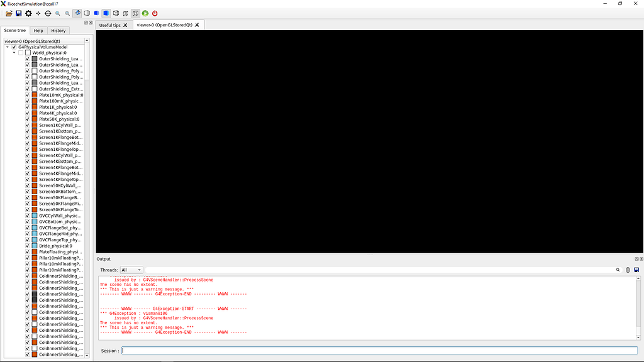The height and width of the screenshot is (362, 644).
Task: Uncheck the Screen1KCylWall_p volume visibility
Action: 27,124
